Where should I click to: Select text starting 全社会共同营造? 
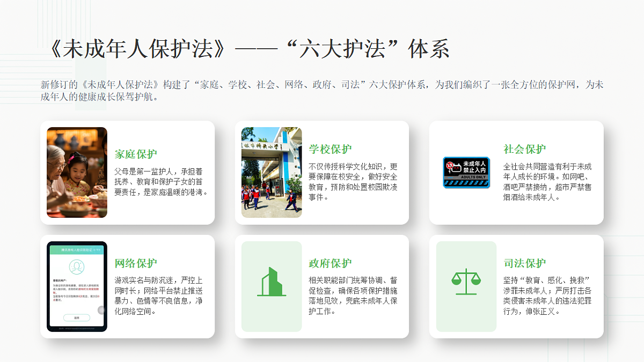(x=548, y=182)
